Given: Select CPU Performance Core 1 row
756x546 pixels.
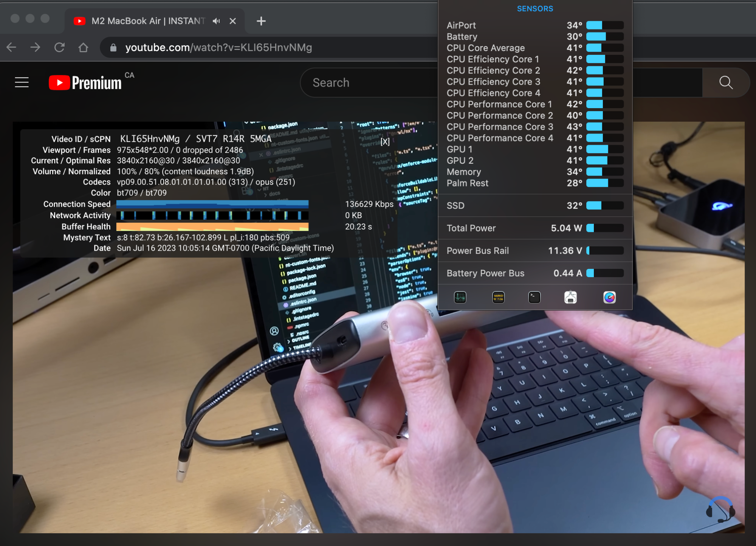Looking at the screenshot, I should click(535, 104).
